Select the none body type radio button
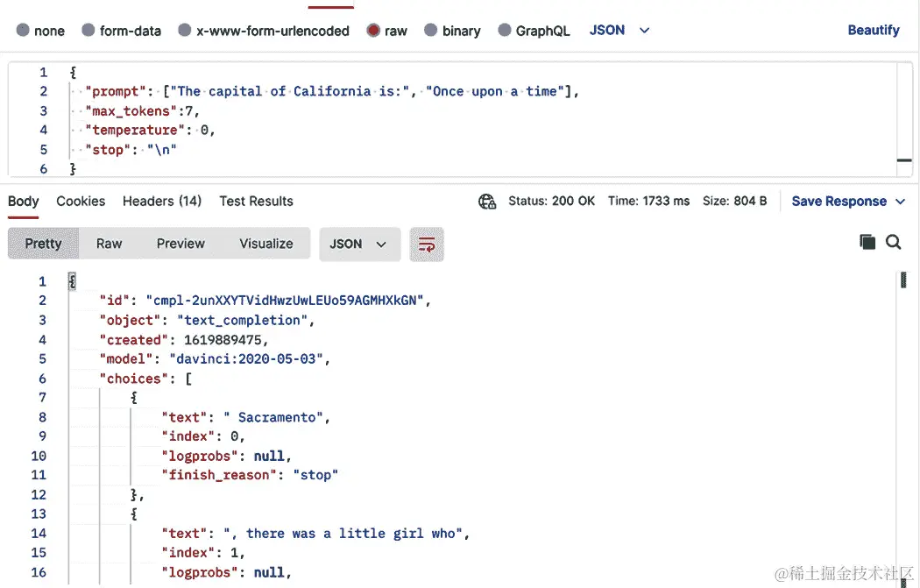This screenshot has height=588, width=920. tap(23, 30)
